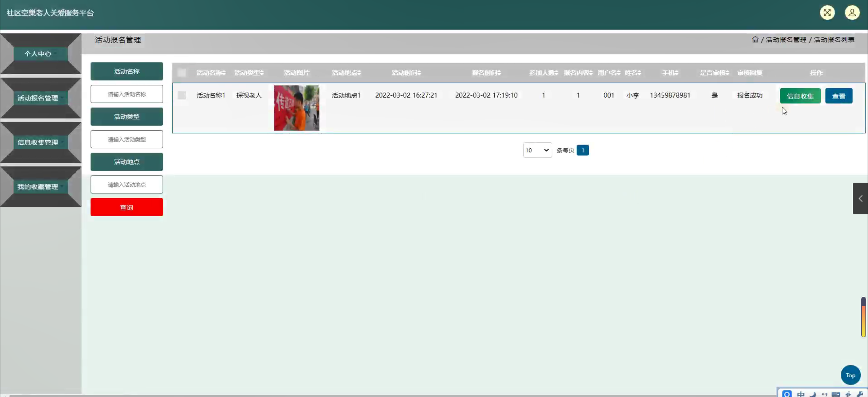Expand the collapsed right side panel arrow
868x397 pixels.
coord(860,198)
